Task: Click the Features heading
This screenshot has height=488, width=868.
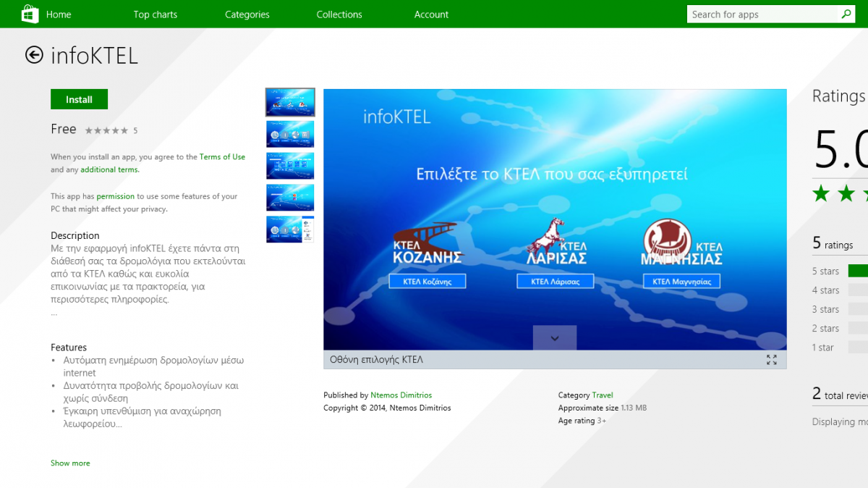Action: click(x=69, y=348)
